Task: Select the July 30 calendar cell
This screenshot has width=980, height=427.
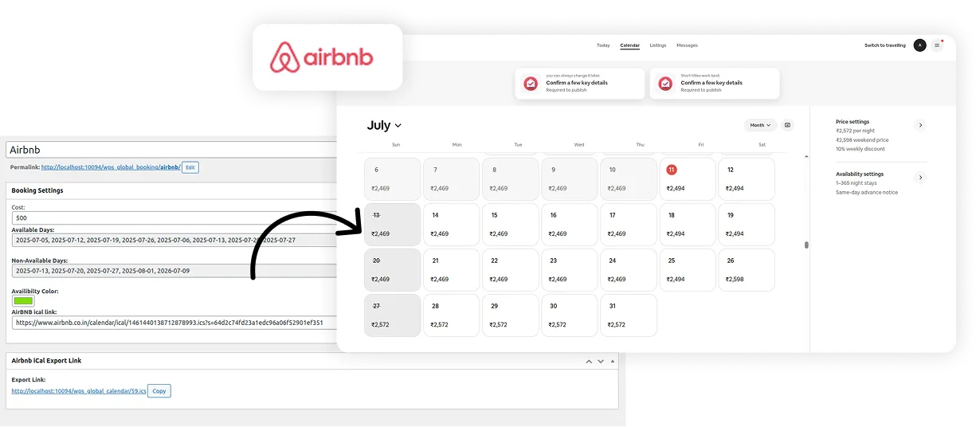Action: 569,315
